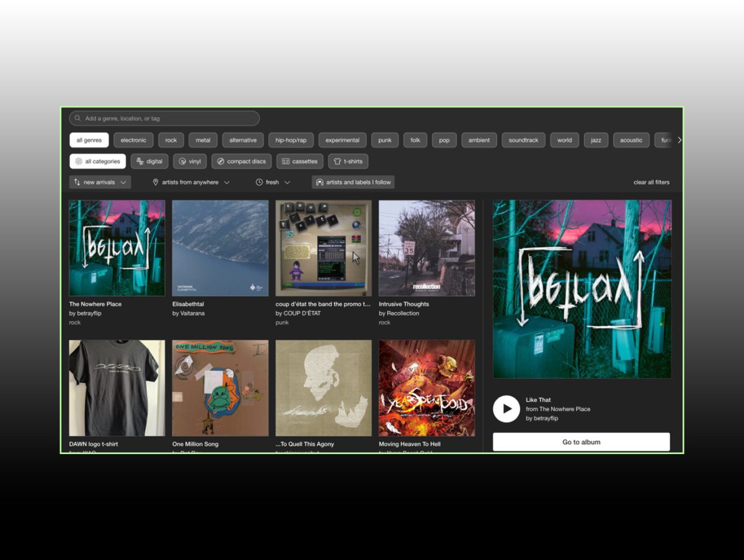This screenshot has height=560, width=744.
Task: Toggle artists and labels I follow
Action: point(353,182)
